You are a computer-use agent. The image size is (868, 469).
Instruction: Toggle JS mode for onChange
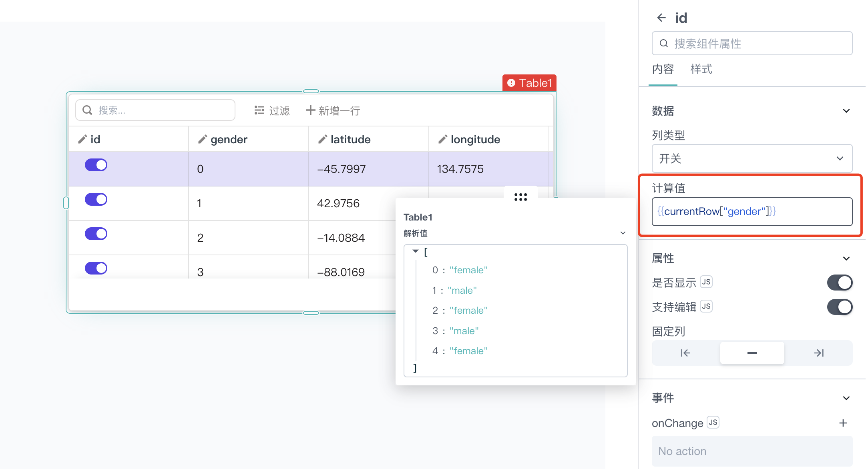[x=713, y=423]
